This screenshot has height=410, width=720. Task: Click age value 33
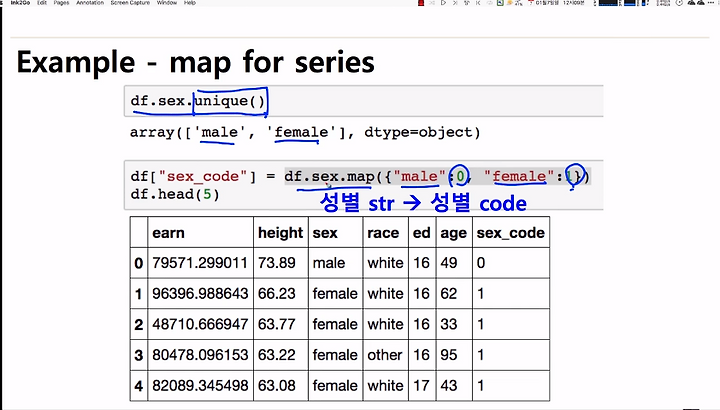coord(449,324)
